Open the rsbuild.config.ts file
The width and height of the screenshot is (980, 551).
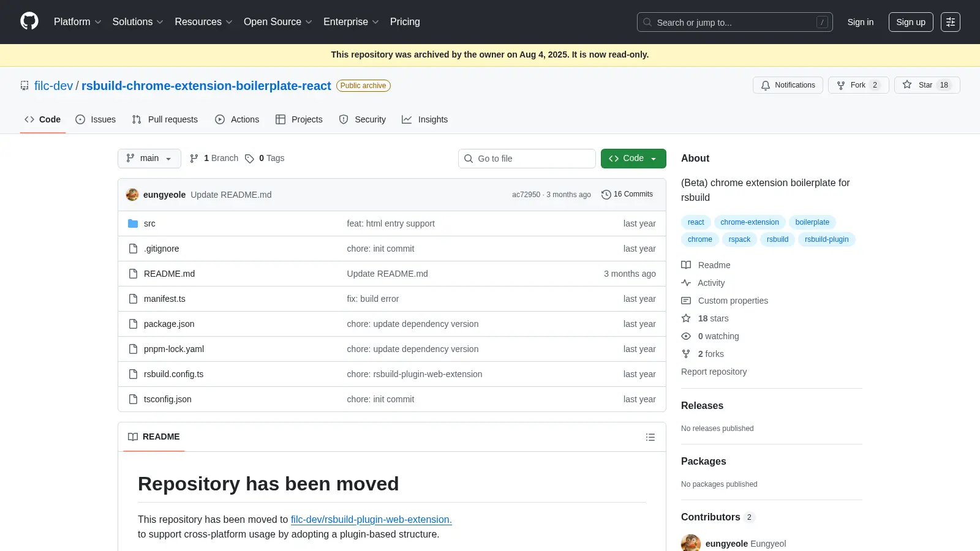174,374
